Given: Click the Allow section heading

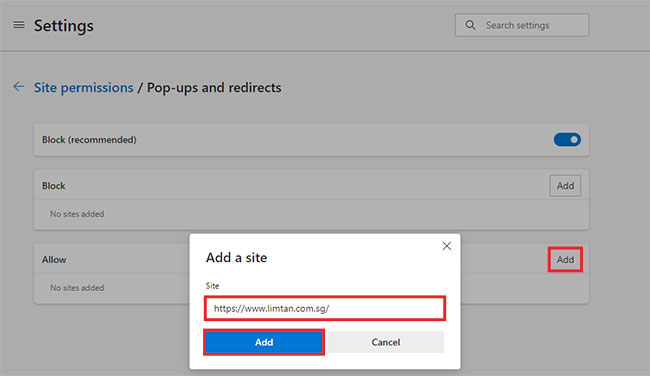Looking at the screenshot, I should (54, 260).
